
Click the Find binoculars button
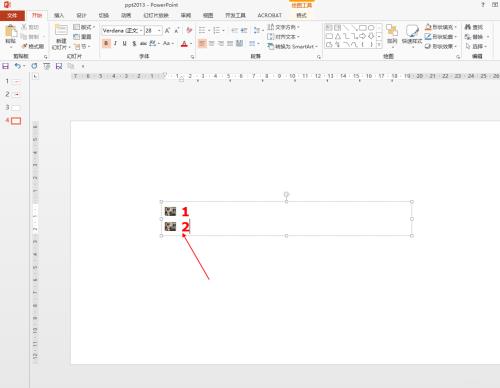[x=474, y=27]
